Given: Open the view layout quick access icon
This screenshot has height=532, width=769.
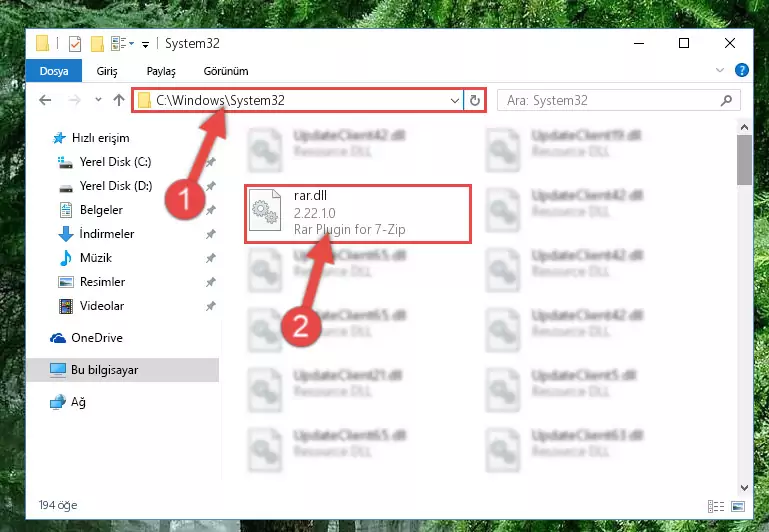Looking at the screenshot, I should 122,44.
